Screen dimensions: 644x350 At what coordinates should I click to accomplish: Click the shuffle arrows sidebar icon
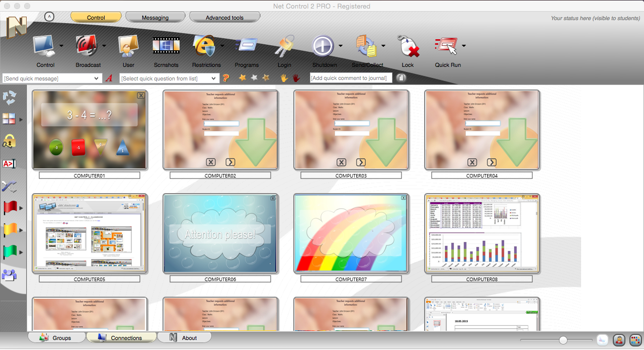click(x=10, y=187)
